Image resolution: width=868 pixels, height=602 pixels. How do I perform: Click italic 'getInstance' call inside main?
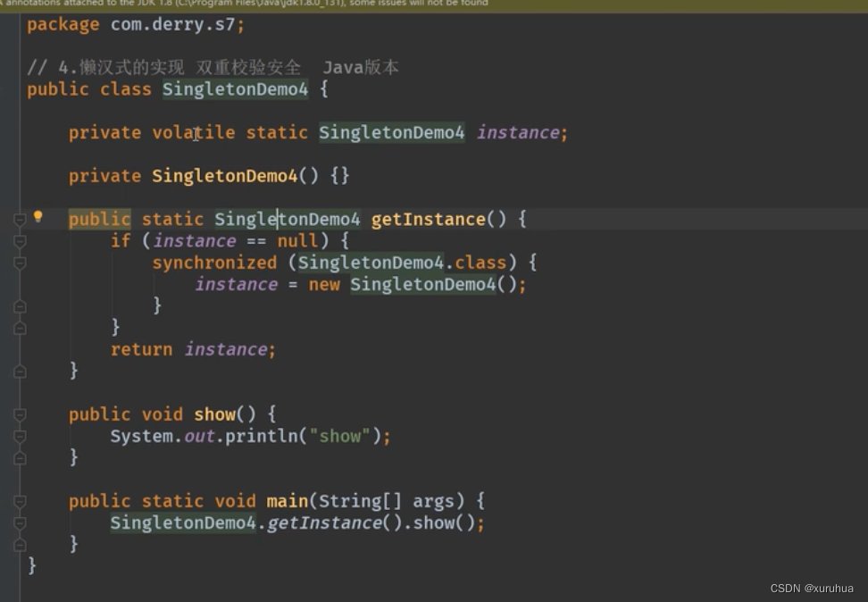click(x=324, y=523)
